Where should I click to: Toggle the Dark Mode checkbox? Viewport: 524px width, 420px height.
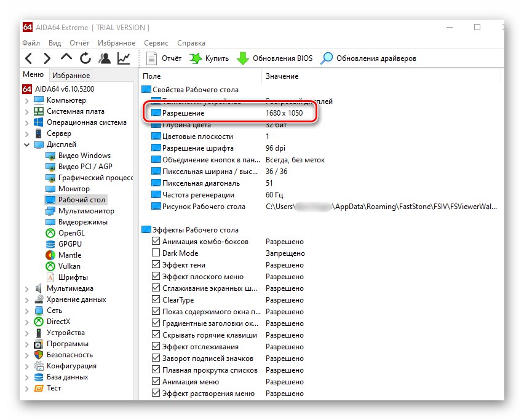coord(156,253)
